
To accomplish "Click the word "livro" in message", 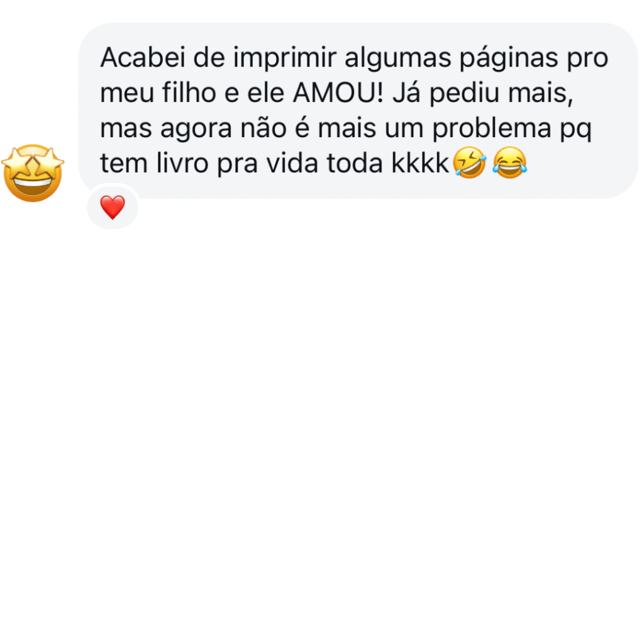I will [x=182, y=163].
